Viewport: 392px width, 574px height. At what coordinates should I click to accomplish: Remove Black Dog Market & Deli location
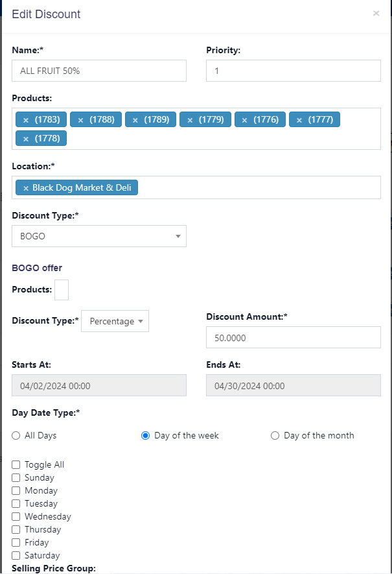click(x=26, y=188)
